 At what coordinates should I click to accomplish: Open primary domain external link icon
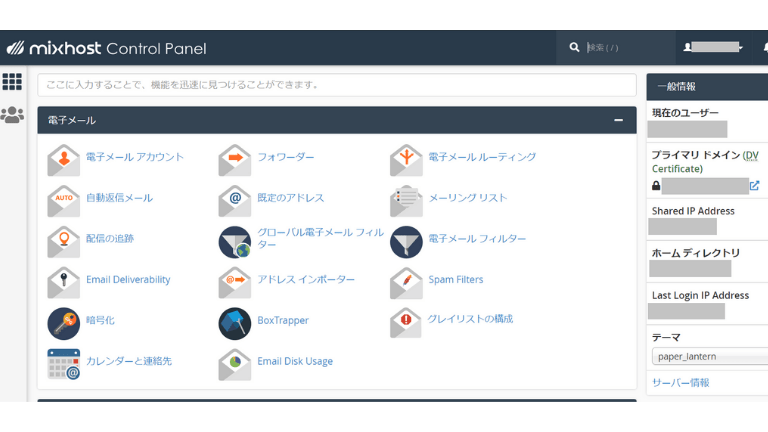pos(754,186)
